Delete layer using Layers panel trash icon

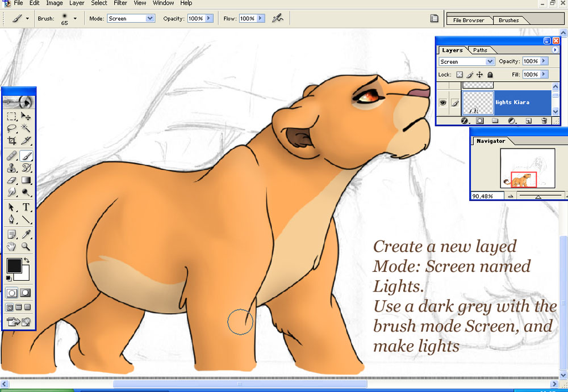[x=544, y=121]
